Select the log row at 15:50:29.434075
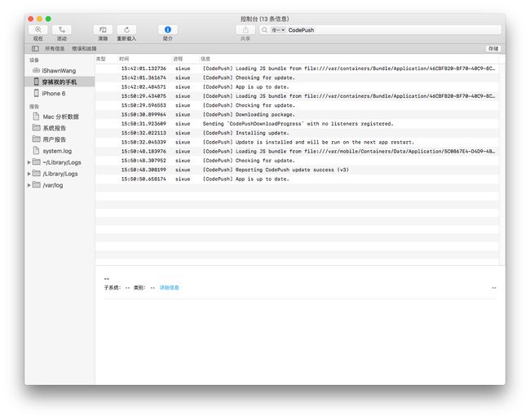530x420 pixels. click(297, 96)
